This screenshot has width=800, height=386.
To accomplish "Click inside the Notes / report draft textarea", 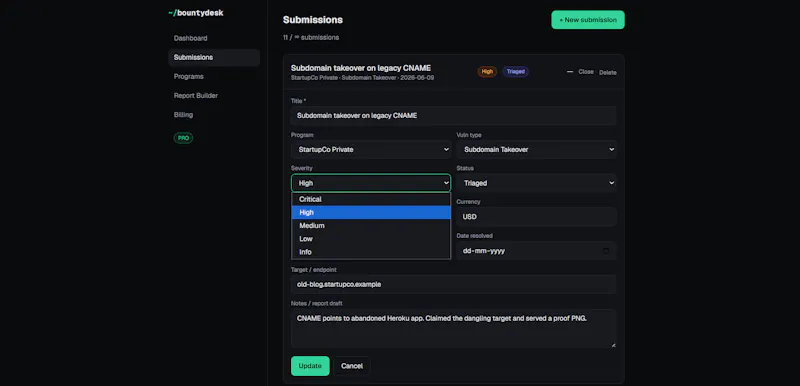I will [x=454, y=328].
